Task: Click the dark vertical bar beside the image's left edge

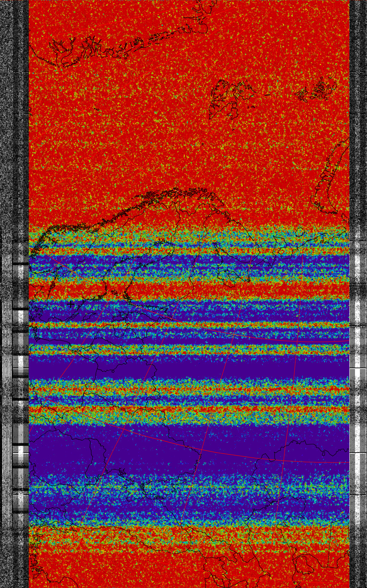Action: pos(20,106)
